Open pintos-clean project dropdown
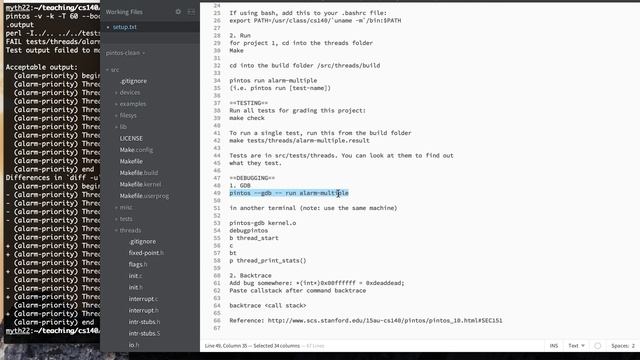This screenshot has width=640, height=360. 125,53
